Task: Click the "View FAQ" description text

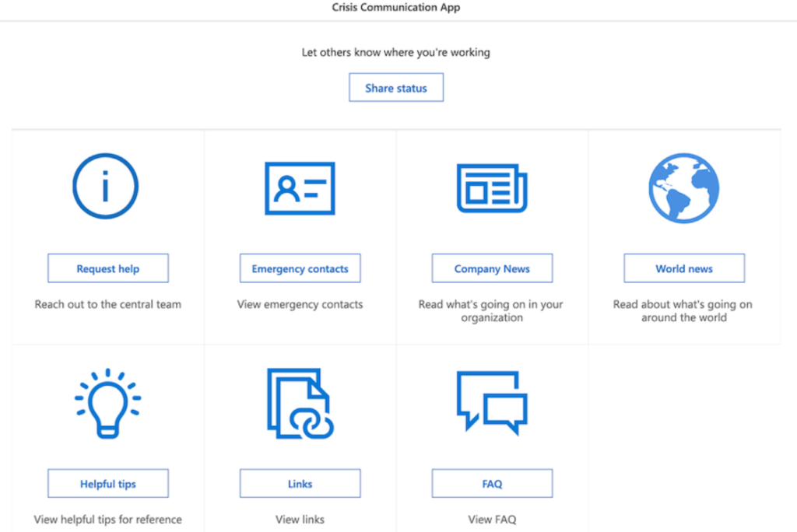Action: 492,520
